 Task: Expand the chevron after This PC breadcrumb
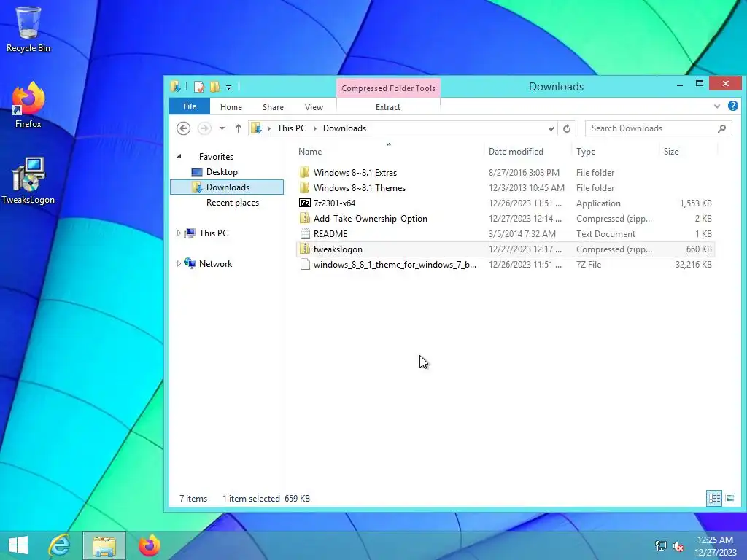point(314,128)
